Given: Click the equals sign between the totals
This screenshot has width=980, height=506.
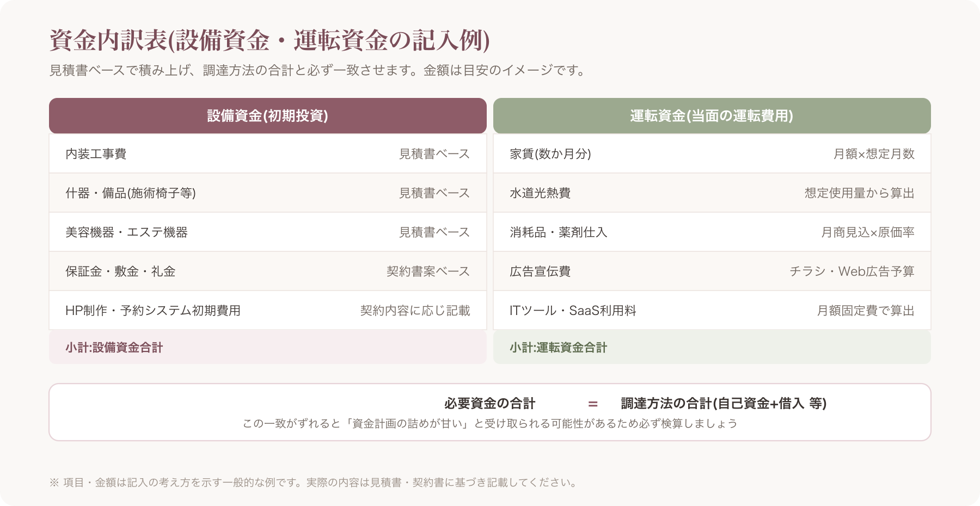Looking at the screenshot, I should coord(593,404).
